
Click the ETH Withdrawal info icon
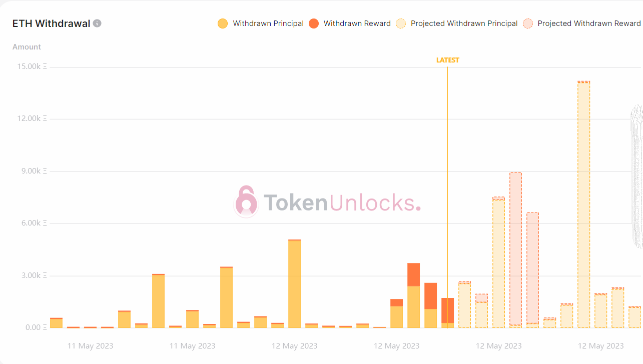pos(97,23)
